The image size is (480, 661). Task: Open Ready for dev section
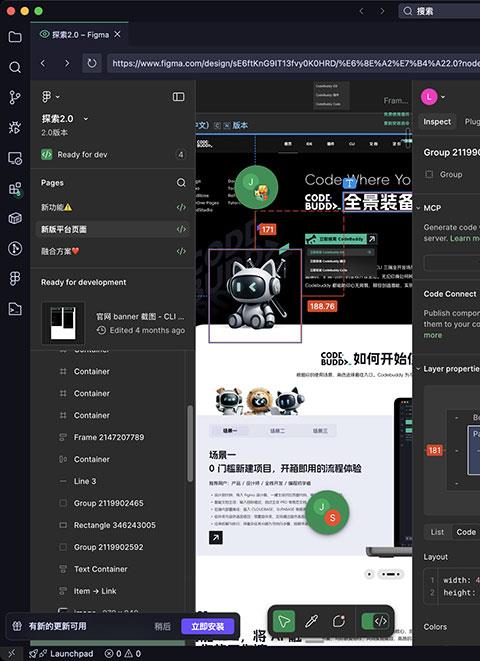tap(113, 155)
